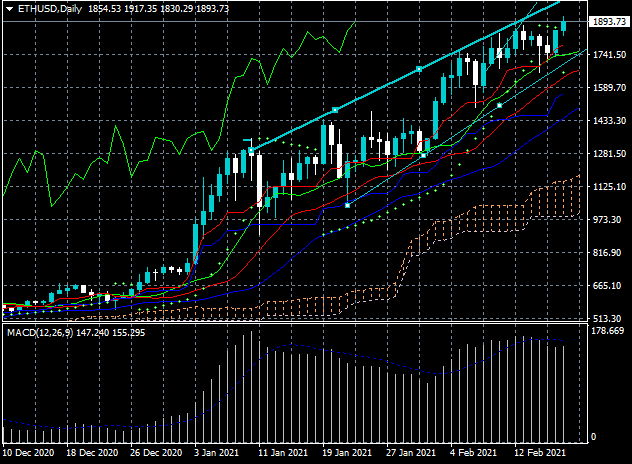Select the thin trendline's lowest anchor point
This screenshot has width=632, height=464.
coord(347,206)
